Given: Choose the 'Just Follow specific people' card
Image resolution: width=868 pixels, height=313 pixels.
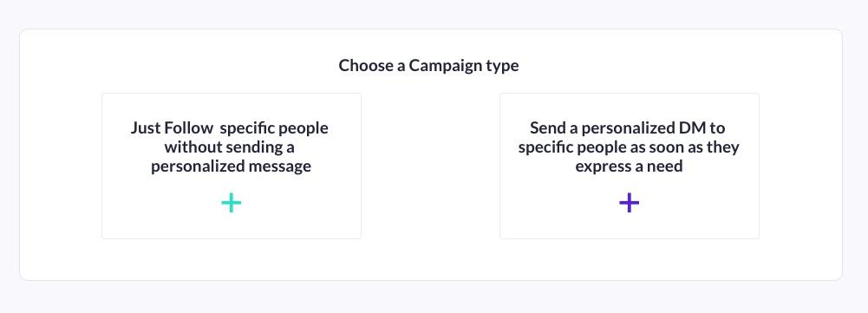Looking at the screenshot, I should (232, 166).
